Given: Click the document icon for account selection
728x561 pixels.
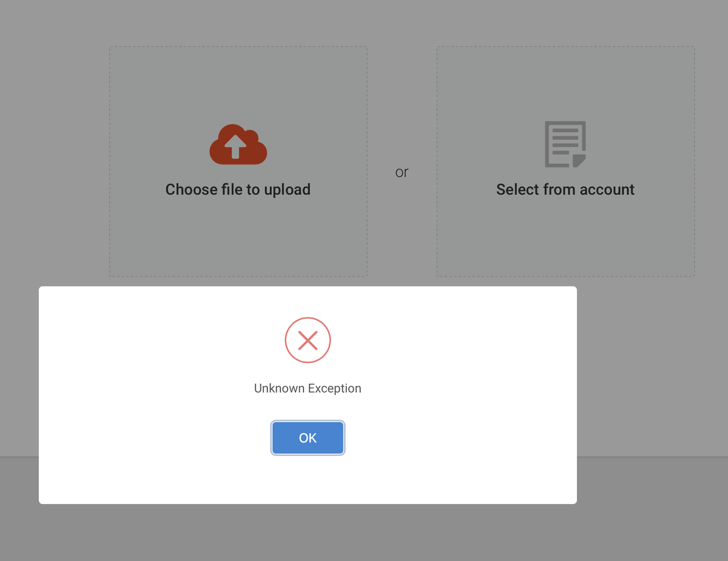Looking at the screenshot, I should coord(565,144).
